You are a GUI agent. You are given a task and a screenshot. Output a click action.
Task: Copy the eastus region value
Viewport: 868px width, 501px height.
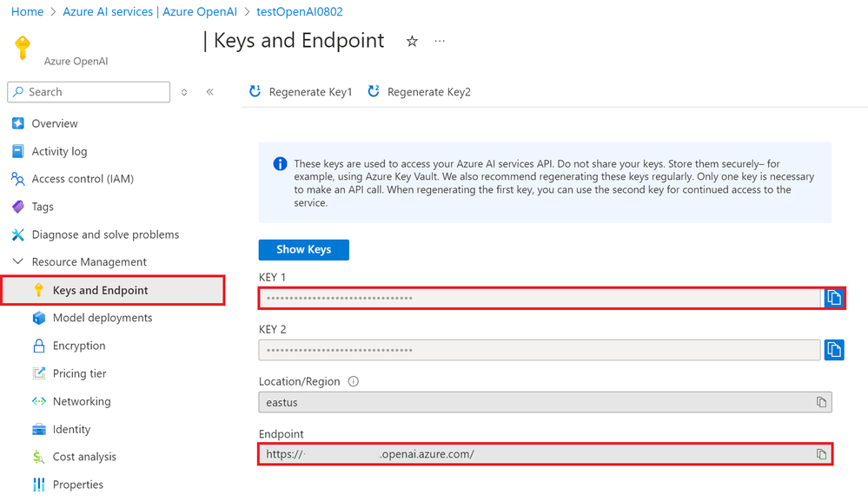tap(821, 402)
